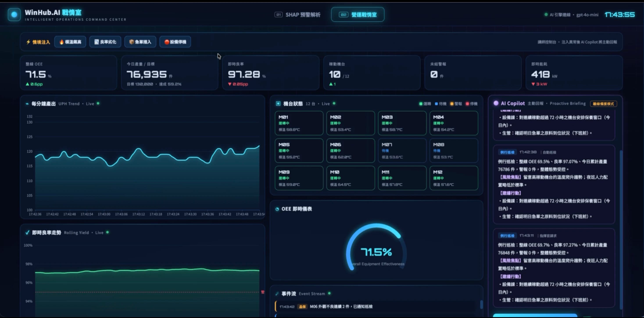Click the 機台狀態 panel square icon
This screenshot has width=644, height=318.
278,104
